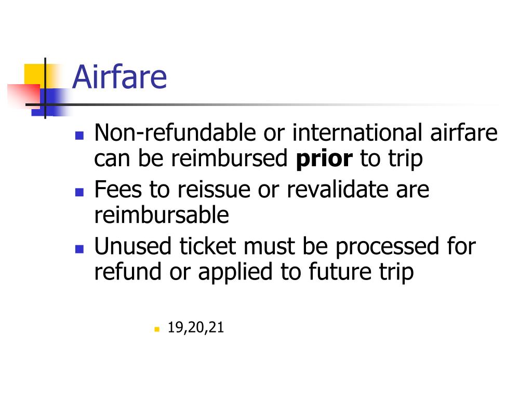Select the blue square in the logo
The height and width of the screenshot is (399, 532).
pos(51,102)
